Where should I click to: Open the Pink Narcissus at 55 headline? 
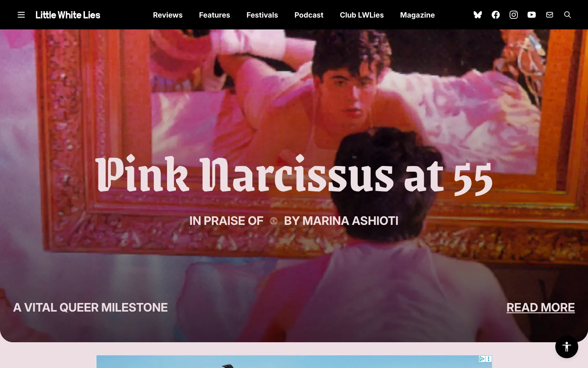click(x=294, y=175)
